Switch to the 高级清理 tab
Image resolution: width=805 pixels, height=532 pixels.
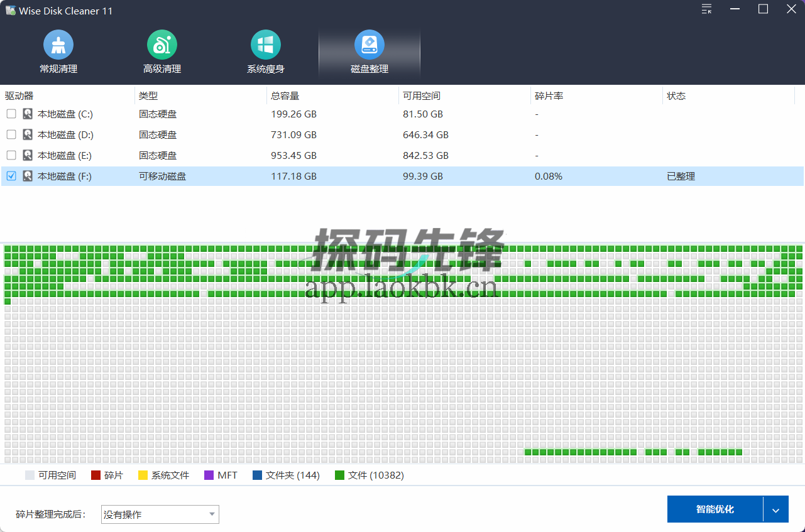coord(162,68)
